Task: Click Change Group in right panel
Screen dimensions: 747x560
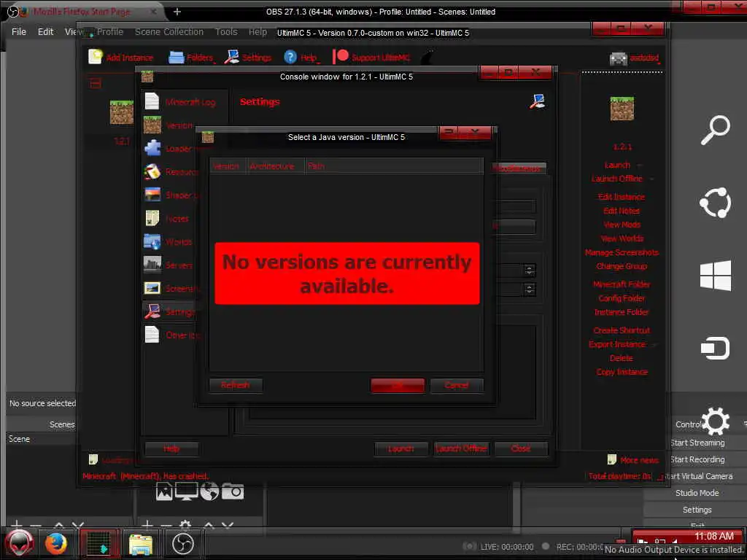Action: (x=622, y=266)
